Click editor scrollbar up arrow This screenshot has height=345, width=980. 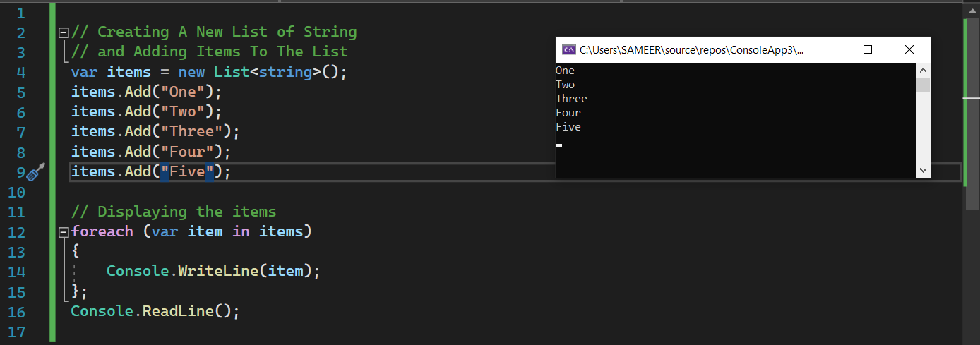pos(972,7)
